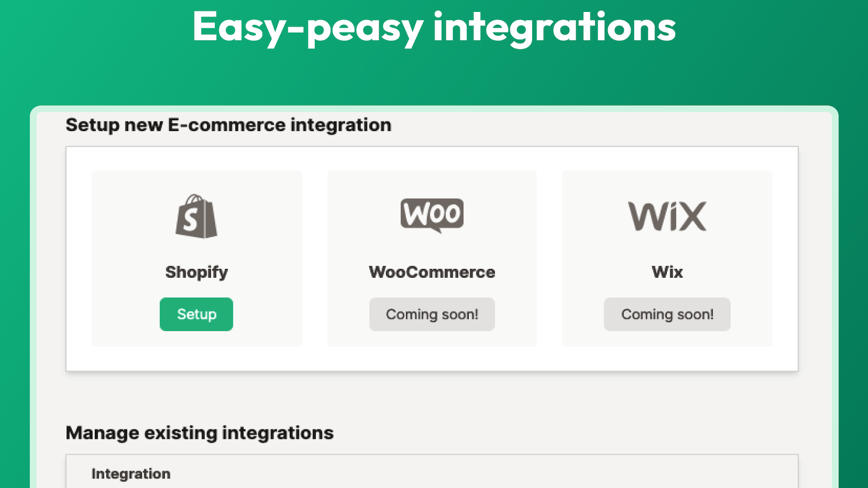Click the WooCommerce Woo logo
Viewport: 868px width, 488px height.
click(432, 216)
